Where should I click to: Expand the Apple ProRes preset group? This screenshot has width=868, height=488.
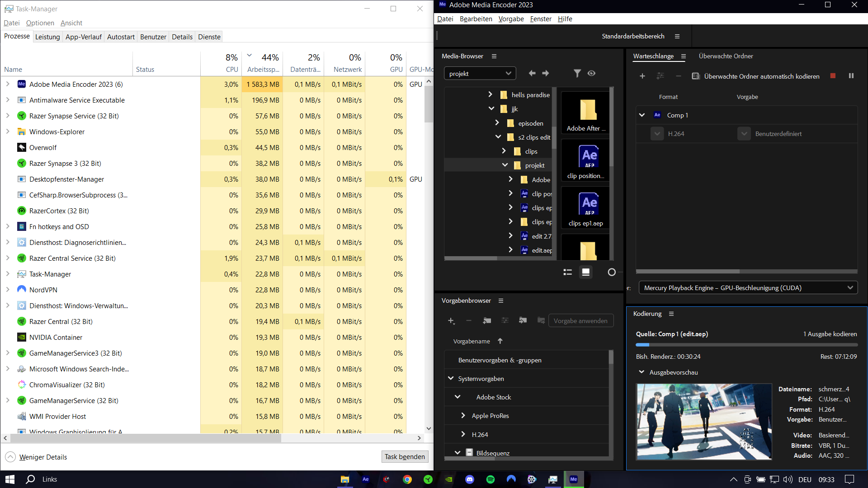(x=463, y=416)
